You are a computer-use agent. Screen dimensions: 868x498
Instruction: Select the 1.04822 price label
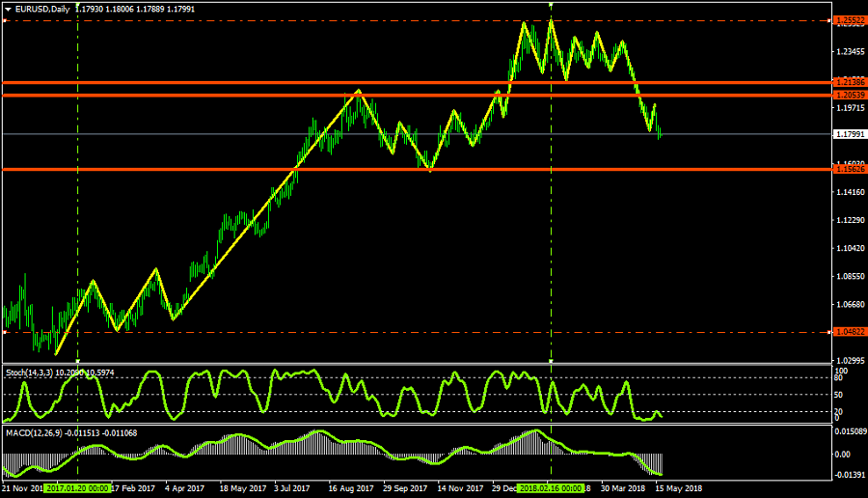[x=851, y=332]
